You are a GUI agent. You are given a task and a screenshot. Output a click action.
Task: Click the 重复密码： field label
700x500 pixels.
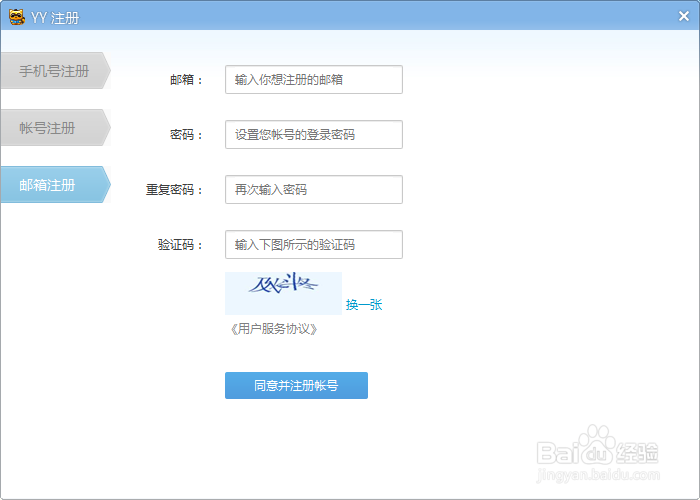coord(175,190)
